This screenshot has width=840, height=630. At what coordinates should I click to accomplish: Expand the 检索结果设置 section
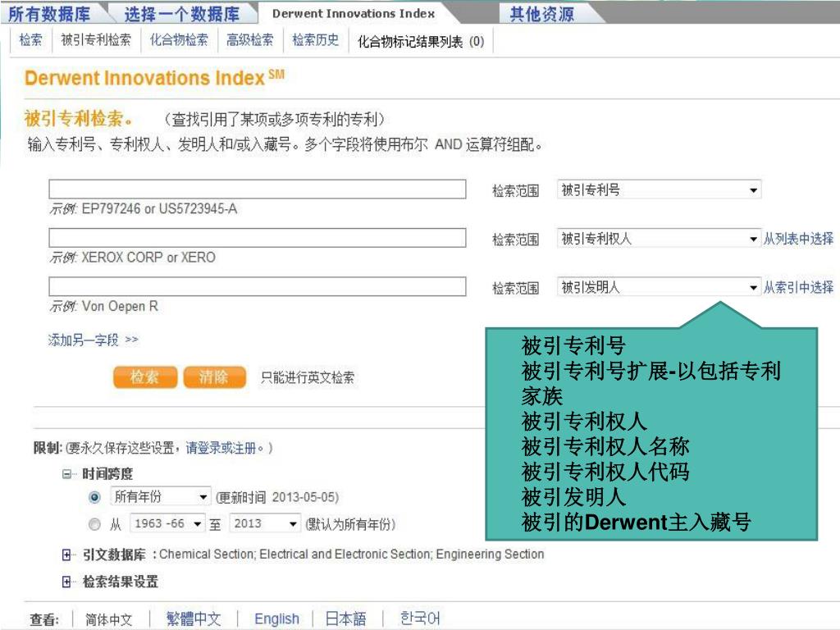[66, 582]
